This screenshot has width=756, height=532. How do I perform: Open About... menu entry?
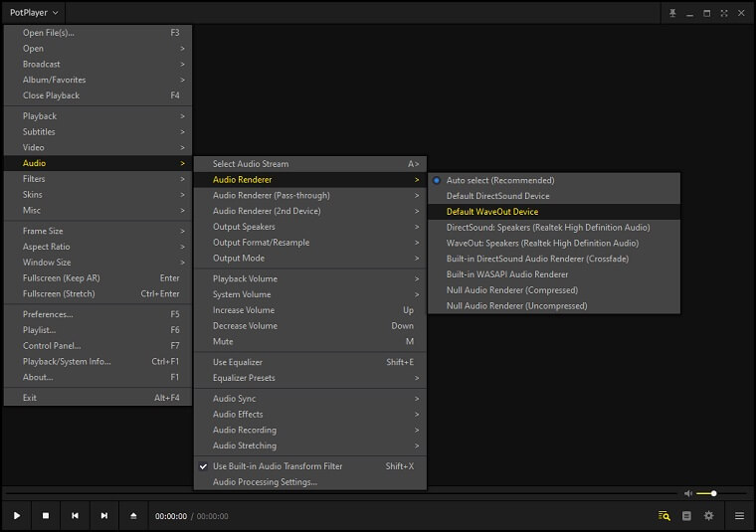click(97, 377)
